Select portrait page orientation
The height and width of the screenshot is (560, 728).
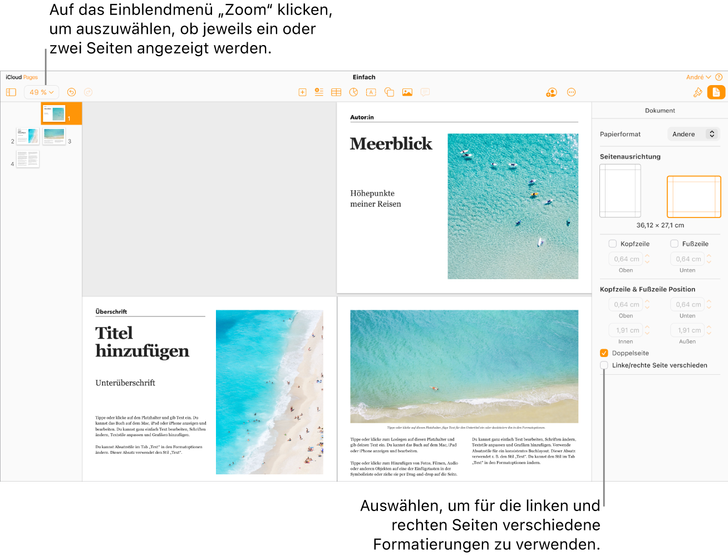620,191
